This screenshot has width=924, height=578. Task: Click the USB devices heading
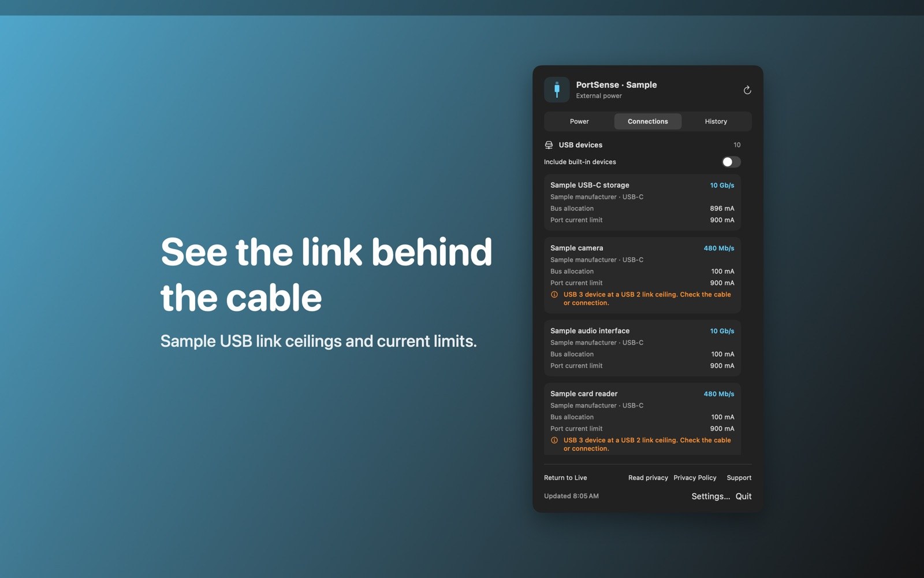(580, 145)
